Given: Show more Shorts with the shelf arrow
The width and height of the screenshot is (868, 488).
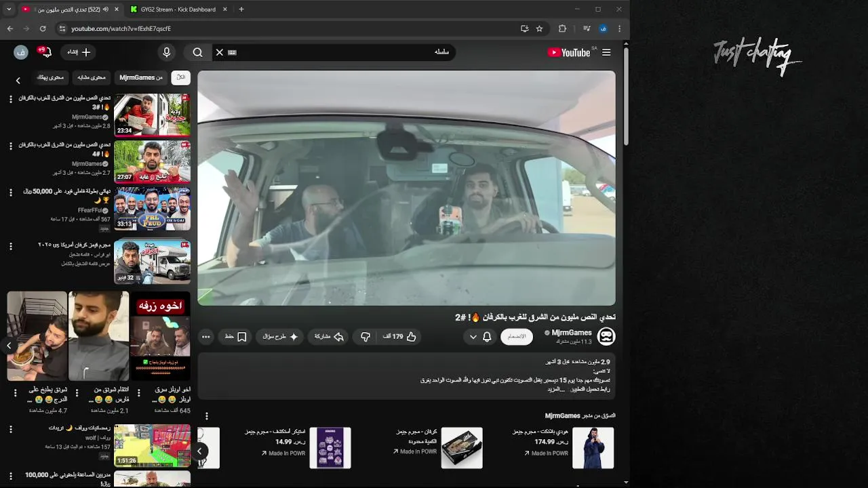Looking at the screenshot, I should [9, 346].
